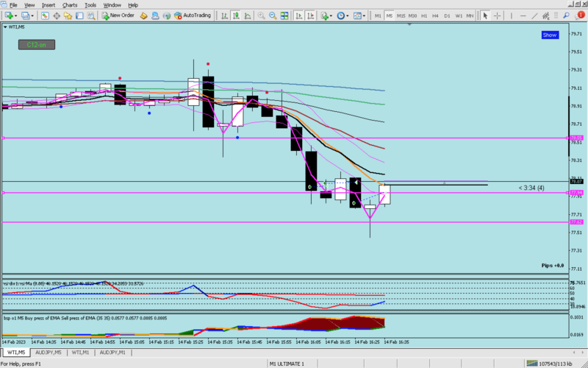Tile chart windows icon
This screenshot has width=588, height=368.
284,15
